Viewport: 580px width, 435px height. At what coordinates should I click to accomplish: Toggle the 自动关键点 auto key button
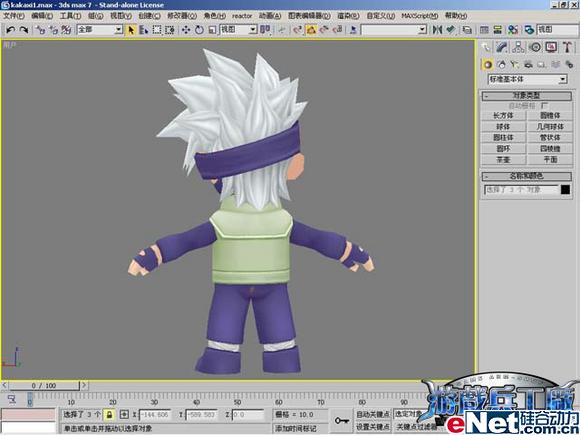pos(373,414)
